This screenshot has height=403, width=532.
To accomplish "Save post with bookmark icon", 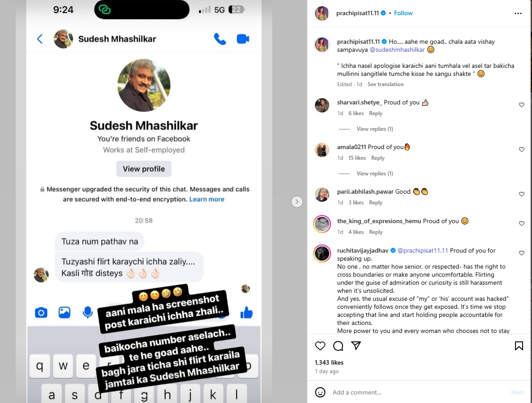I will click(x=519, y=346).
